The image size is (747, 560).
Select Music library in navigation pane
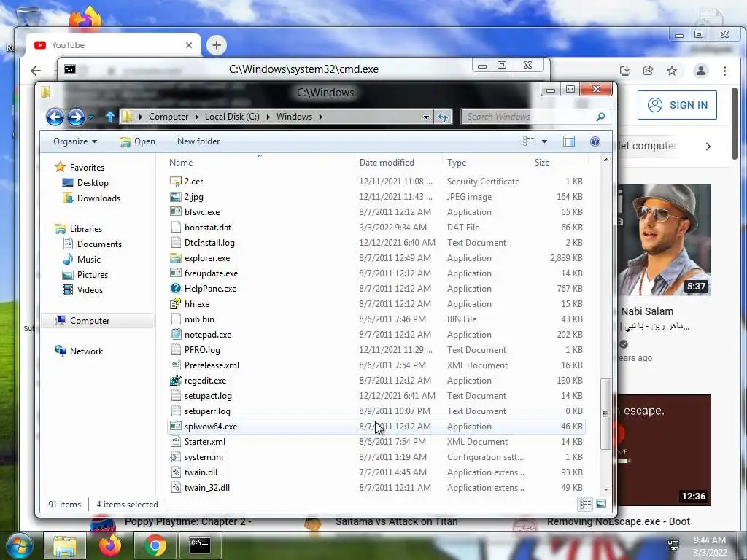82,259
